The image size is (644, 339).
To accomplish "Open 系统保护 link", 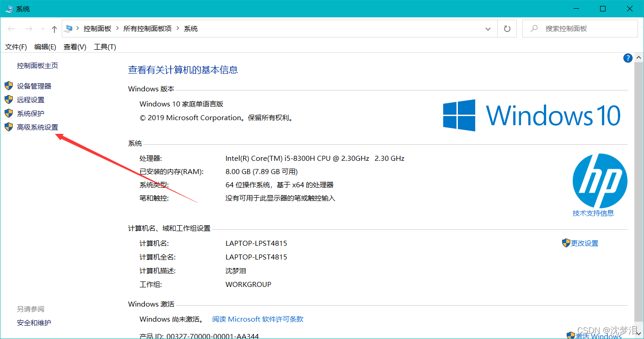I will point(31,113).
